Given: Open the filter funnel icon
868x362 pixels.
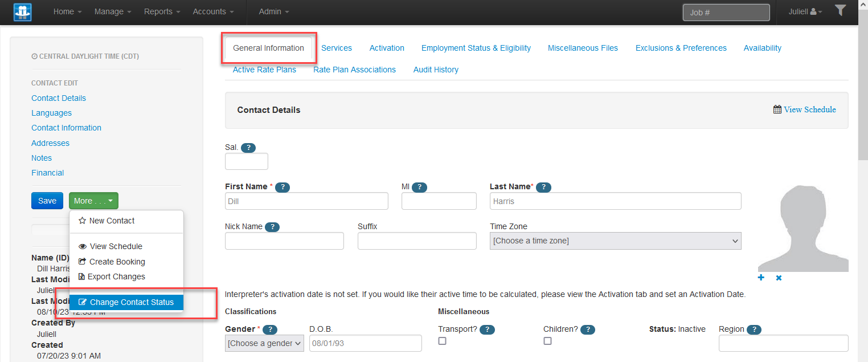Looking at the screenshot, I should tap(841, 10).
